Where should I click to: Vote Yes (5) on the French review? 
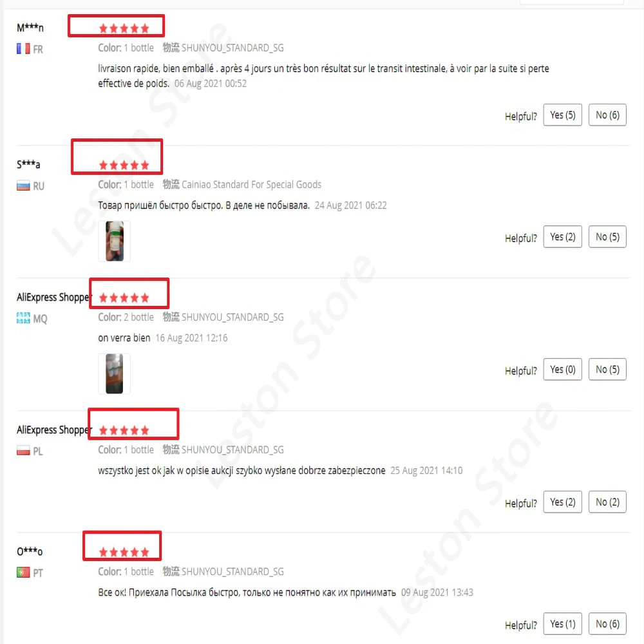point(562,115)
